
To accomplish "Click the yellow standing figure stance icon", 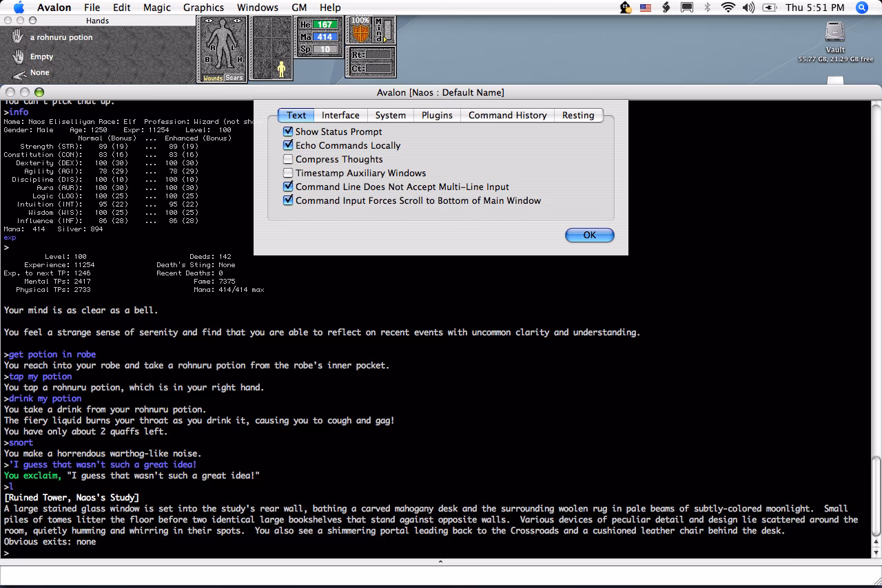I will [281, 69].
